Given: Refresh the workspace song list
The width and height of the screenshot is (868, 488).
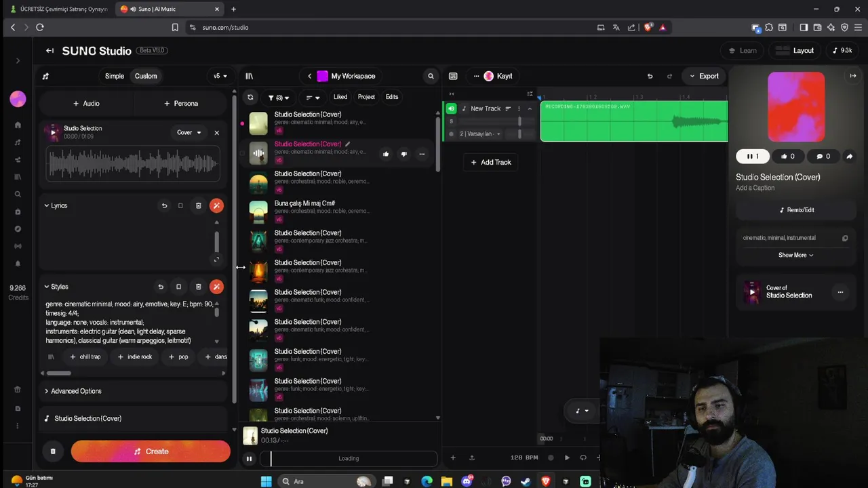Looking at the screenshot, I should [x=250, y=97].
